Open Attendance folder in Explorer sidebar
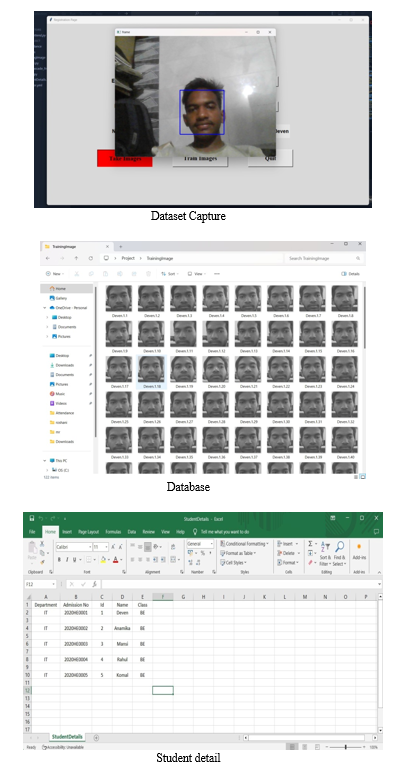The width and height of the screenshot is (409, 769). pyautogui.click(x=62, y=413)
